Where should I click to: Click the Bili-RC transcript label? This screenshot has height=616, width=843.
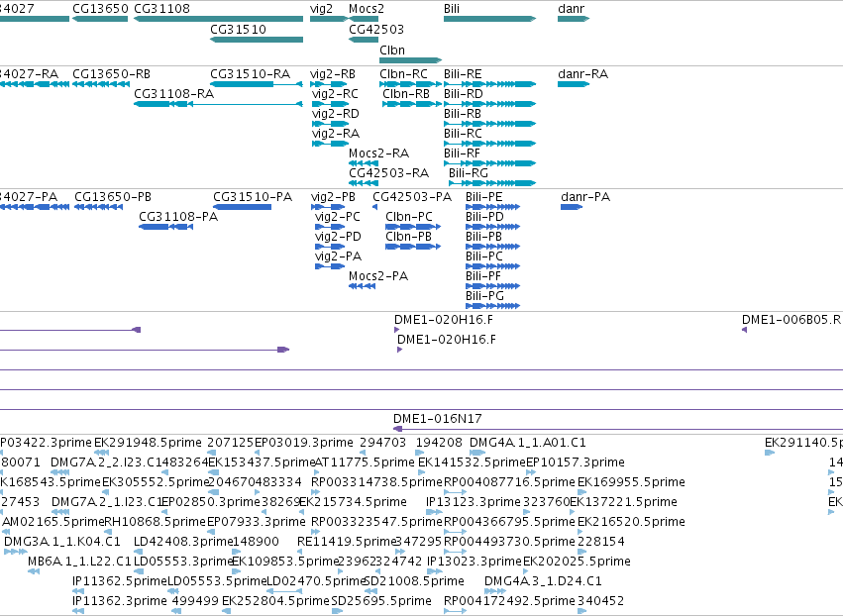pyautogui.click(x=463, y=134)
